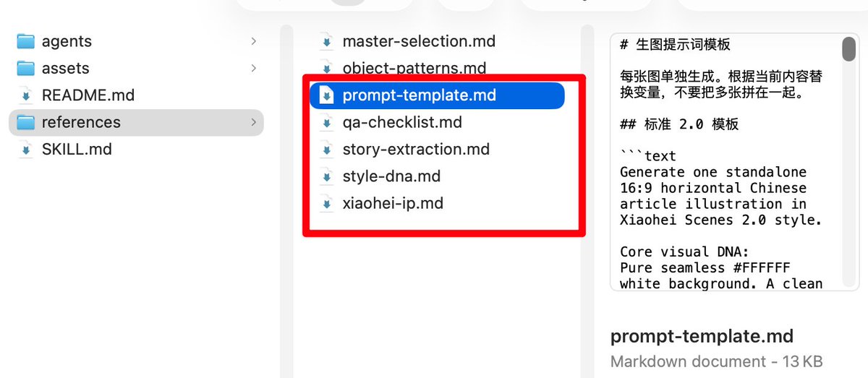Click the xiaohei-ip.md file icon

[x=327, y=203]
